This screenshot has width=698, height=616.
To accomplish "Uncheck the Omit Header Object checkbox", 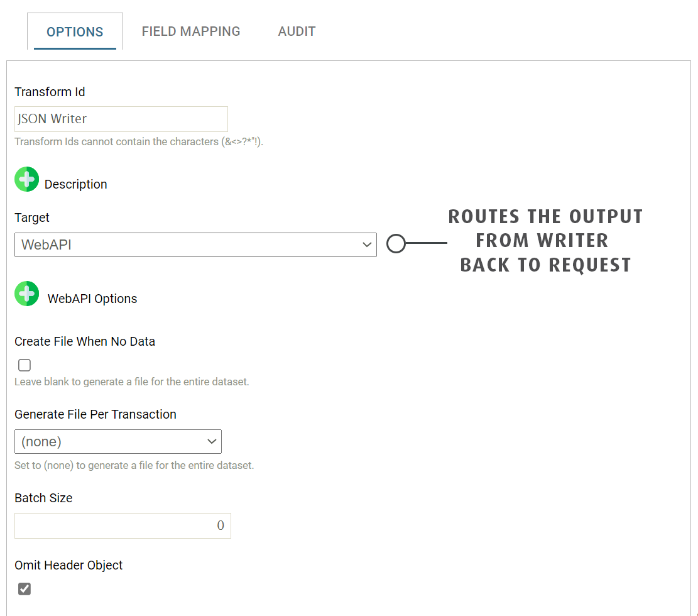I will 25,589.
